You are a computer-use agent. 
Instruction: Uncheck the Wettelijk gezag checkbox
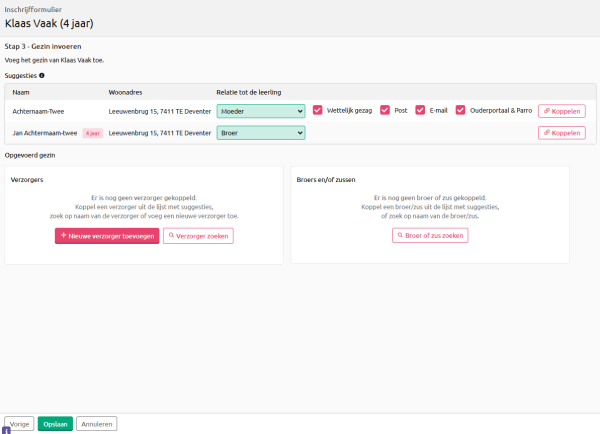(318, 111)
